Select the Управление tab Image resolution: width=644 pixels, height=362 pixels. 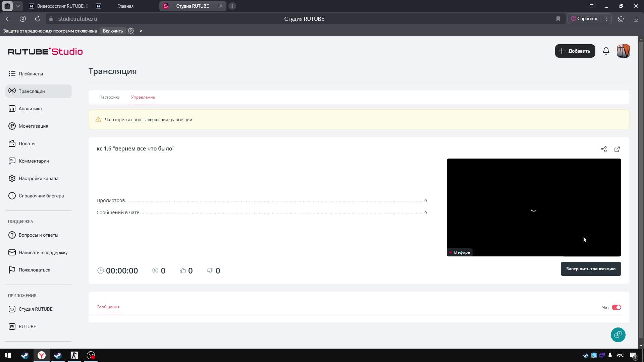[x=143, y=97]
